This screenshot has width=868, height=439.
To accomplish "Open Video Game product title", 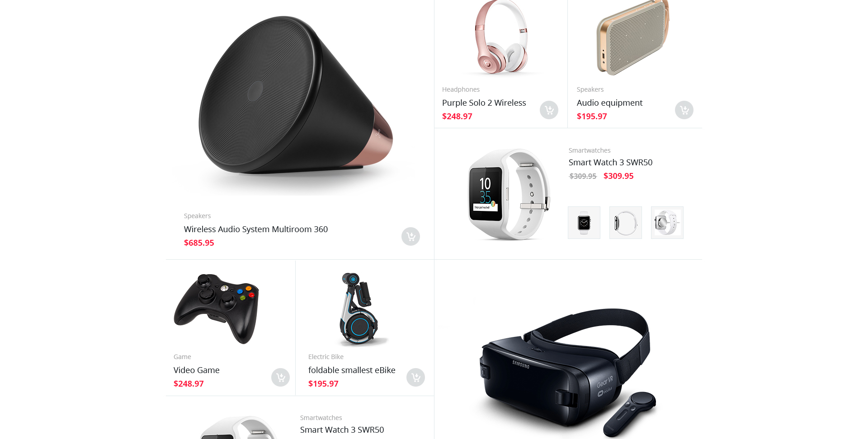I will coord(197,370).
